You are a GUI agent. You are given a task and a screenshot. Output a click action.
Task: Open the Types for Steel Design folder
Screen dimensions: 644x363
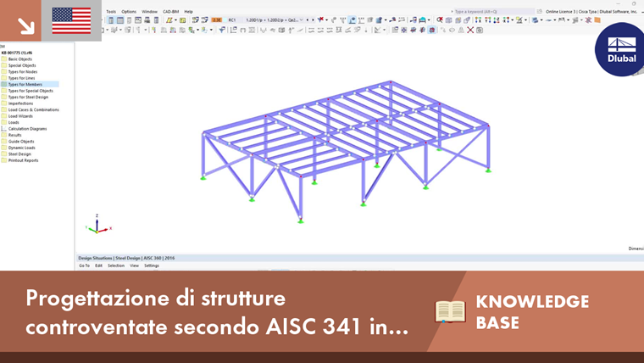28,97
